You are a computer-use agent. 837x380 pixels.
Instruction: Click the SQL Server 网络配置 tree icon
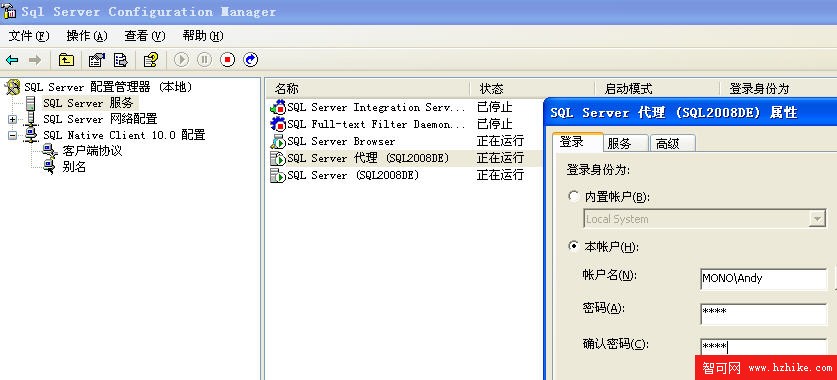pos(31,119)
